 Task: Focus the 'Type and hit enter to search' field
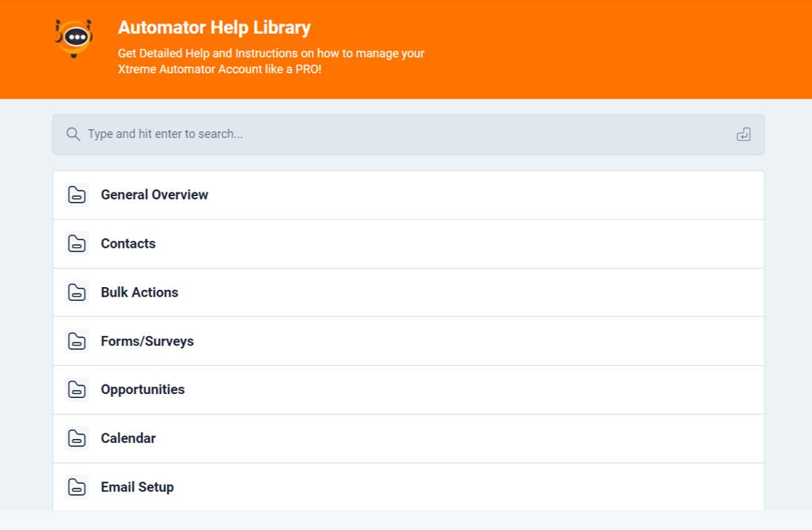[x=408, y=134]
